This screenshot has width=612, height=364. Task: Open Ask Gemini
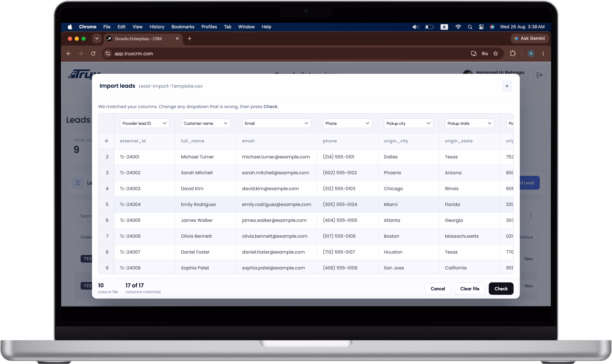tap(530, 38)
